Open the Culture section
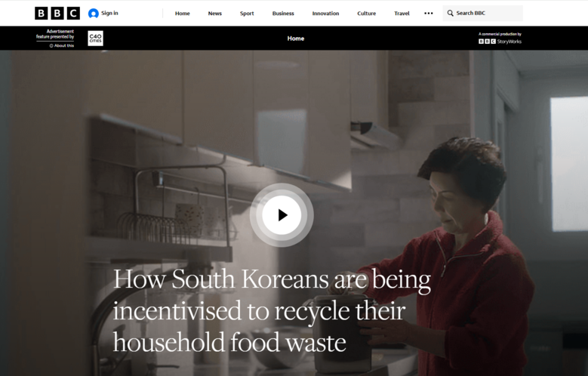Image resolution: width=588 pixels, height=376 pixels. tap(366, 13)
